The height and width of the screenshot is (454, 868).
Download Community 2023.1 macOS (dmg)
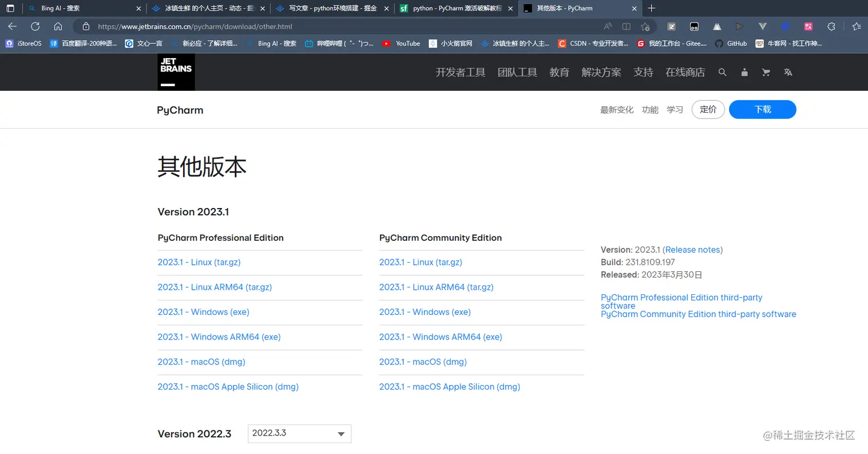coord(423,362)
